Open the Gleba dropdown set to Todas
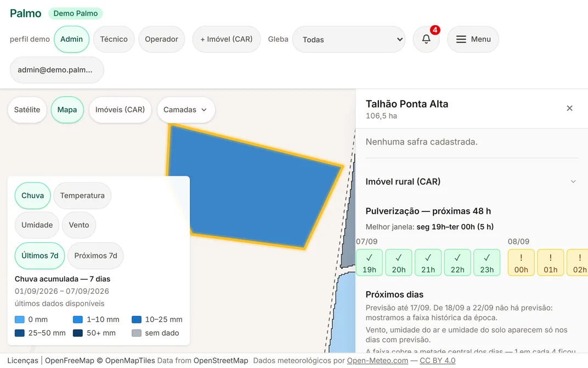The image size is (588, 368). tap(349, 39)
